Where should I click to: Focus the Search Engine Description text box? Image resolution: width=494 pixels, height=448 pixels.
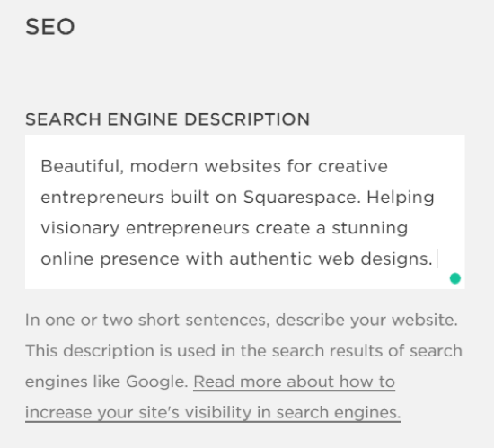245,212
